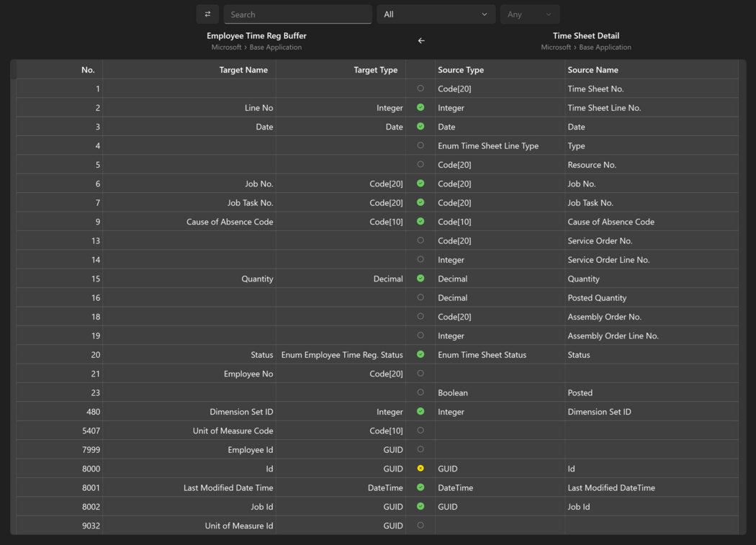This screenshot has height=545, width=756.
Task: Click the green status icon for Job No.
Action: pos(420,184)
